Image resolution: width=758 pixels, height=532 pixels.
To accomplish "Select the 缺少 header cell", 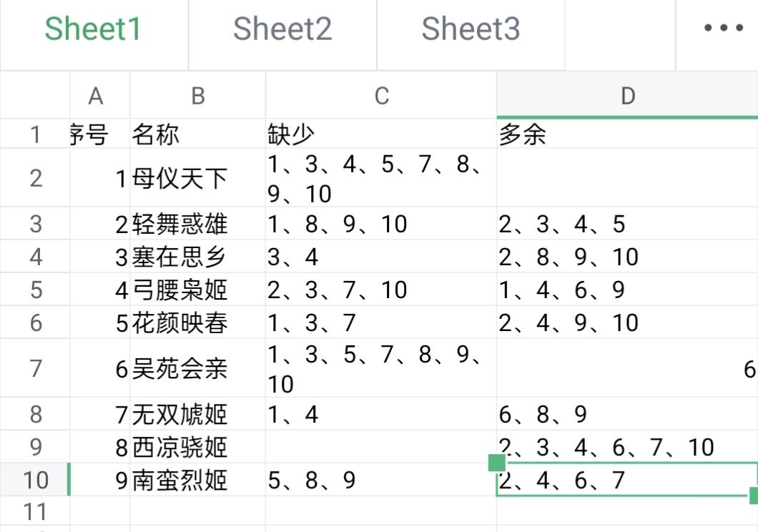I will [x=381, y=134].
